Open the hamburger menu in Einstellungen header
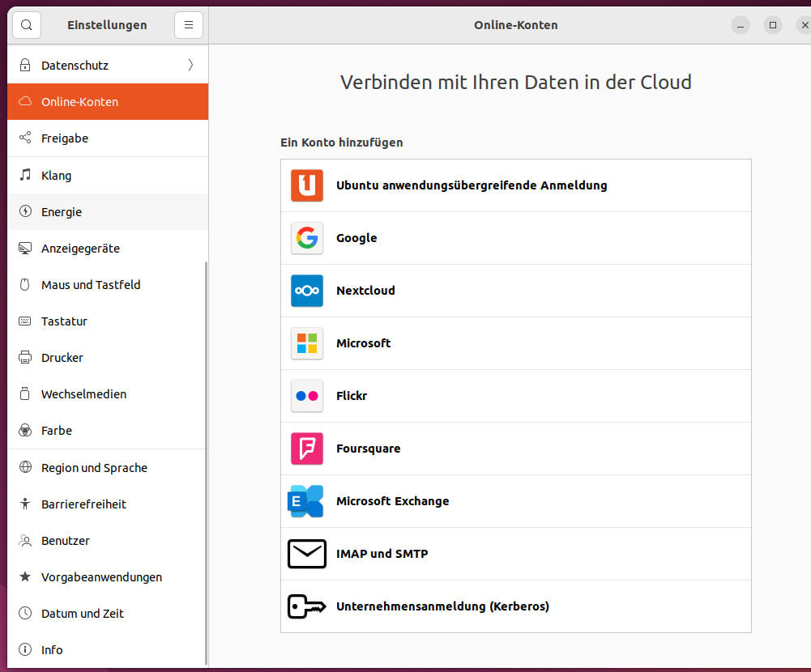This screenshot has height=672, width=811. [189, 25]
